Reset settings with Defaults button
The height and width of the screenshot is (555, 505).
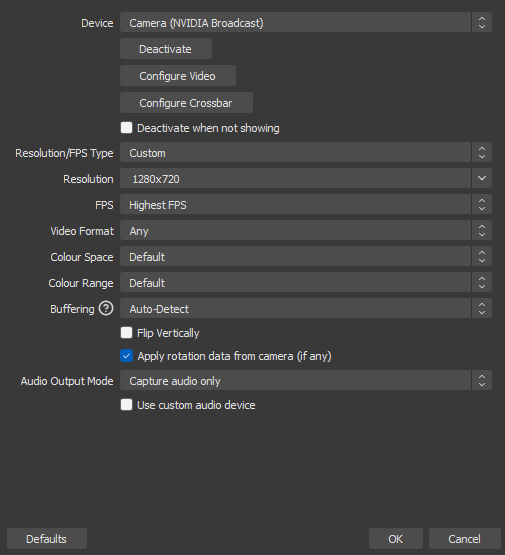pos(47,539)
